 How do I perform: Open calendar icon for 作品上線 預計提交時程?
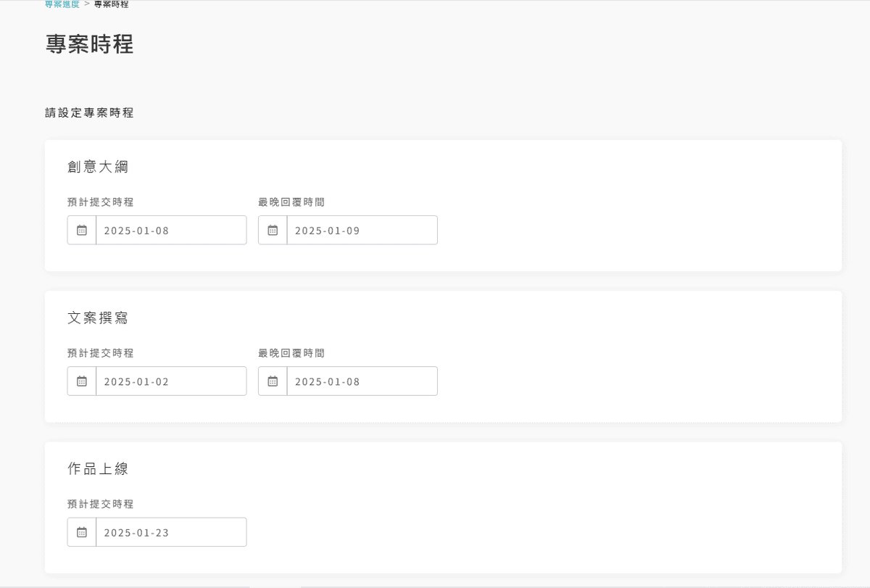(82, 532)
